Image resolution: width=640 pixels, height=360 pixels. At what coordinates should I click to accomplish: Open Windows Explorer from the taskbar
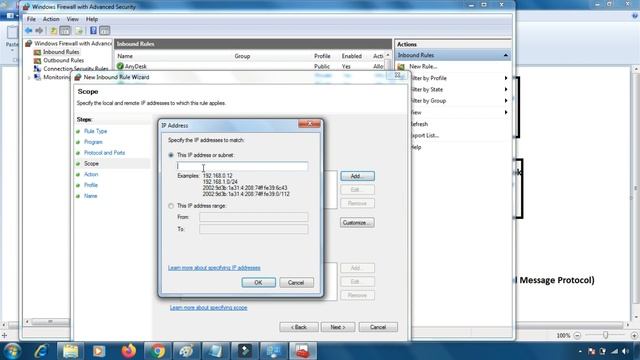coord(70,351)
